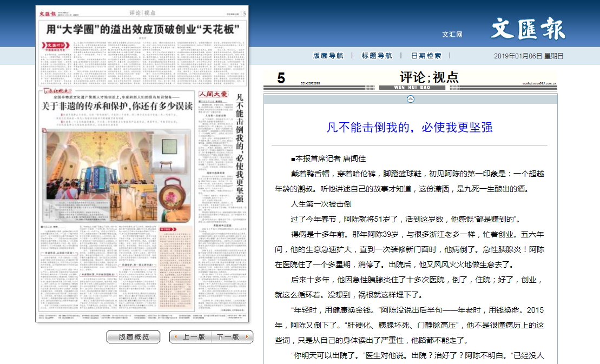The image size is (600, 364).
Task: Open top headline about 大学圈 on page thumbnail
Action: pyautogui.click(x=143, y=29)
